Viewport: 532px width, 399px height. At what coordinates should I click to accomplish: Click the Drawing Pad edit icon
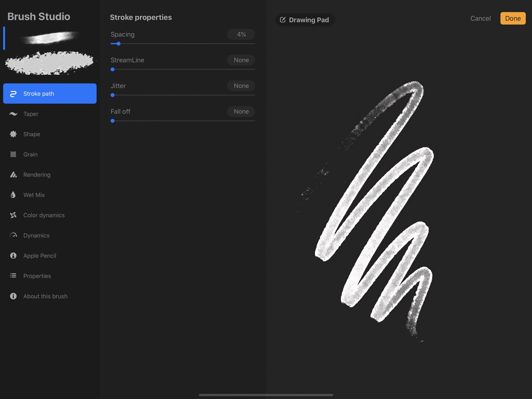coord(283,20)
